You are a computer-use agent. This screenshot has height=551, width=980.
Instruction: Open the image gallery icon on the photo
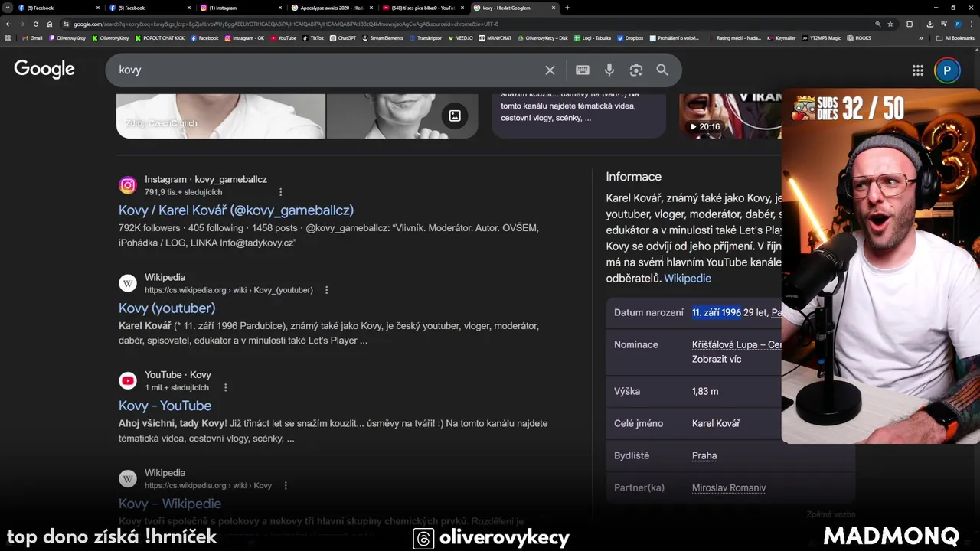pyautogui.click(x=455, y=116)
